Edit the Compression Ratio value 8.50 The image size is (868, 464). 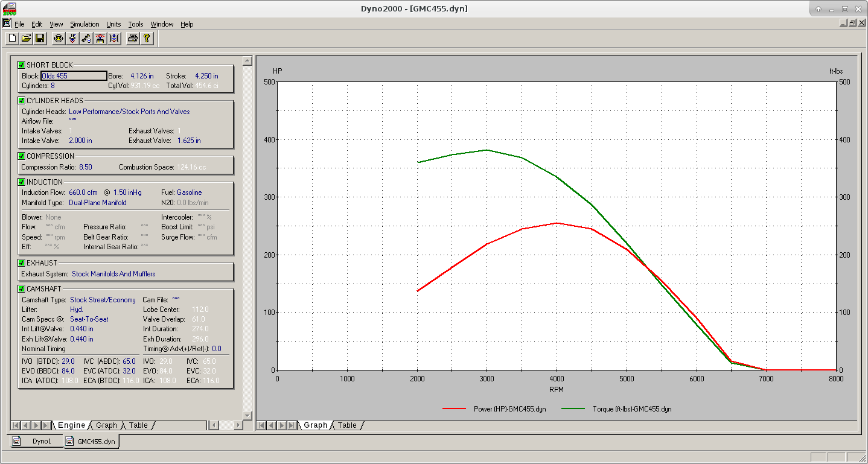[x=86, y=167]
